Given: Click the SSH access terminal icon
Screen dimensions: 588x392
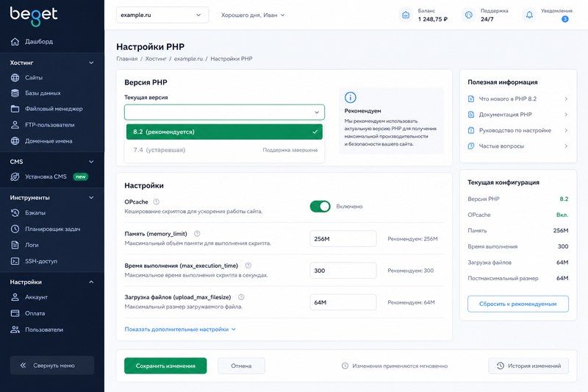Looking at the screenshot, I should click(15, 261).
